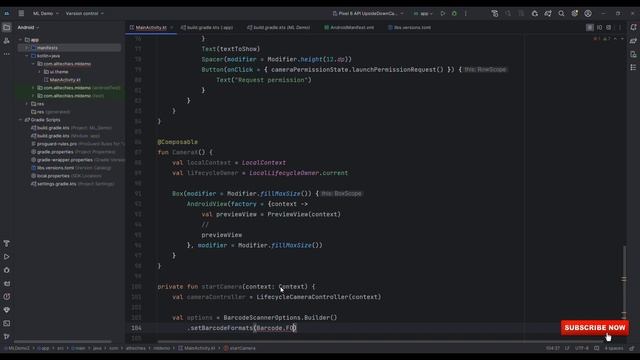Screen dimensions: 640x360
Task: Open the Gradle tool window icon
Action: coord(633,41)
